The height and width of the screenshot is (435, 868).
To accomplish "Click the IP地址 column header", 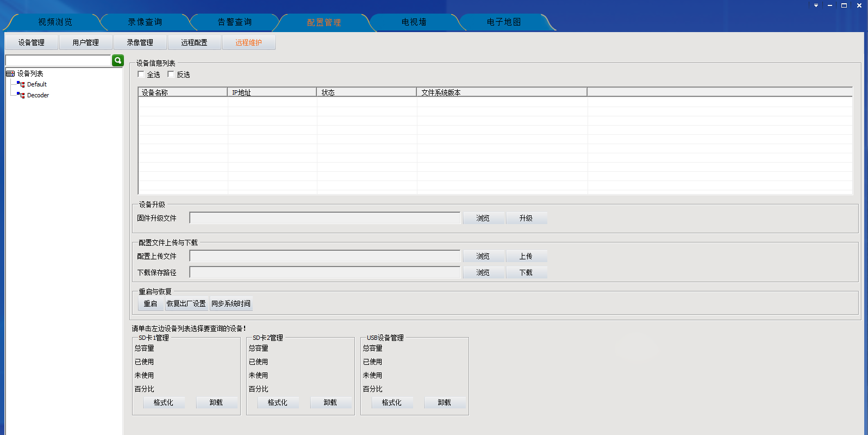I will click(x=271, y=92).
